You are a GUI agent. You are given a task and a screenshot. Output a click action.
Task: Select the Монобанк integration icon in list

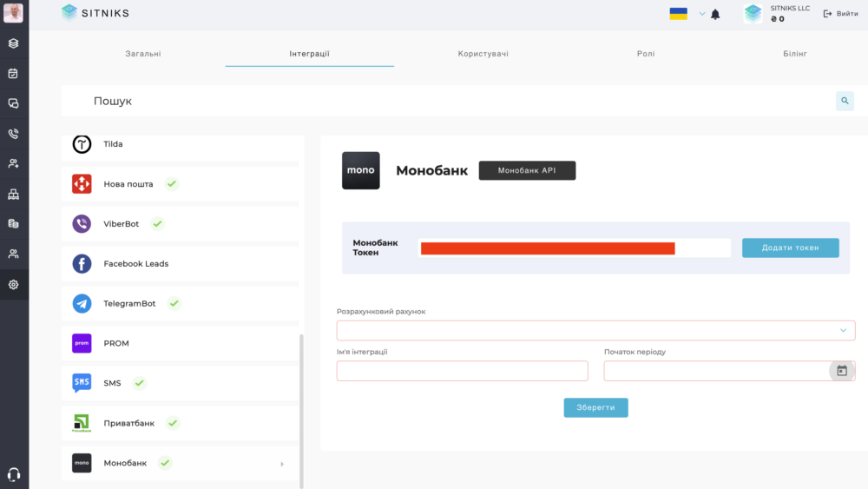(x=82, y=463)
